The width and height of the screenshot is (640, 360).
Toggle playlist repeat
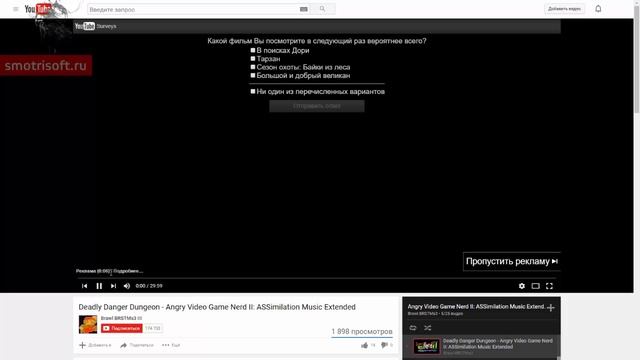(413, 328)
